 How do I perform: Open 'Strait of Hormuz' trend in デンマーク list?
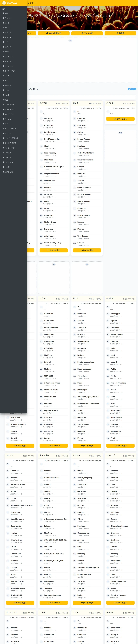(x=118, y=595)
